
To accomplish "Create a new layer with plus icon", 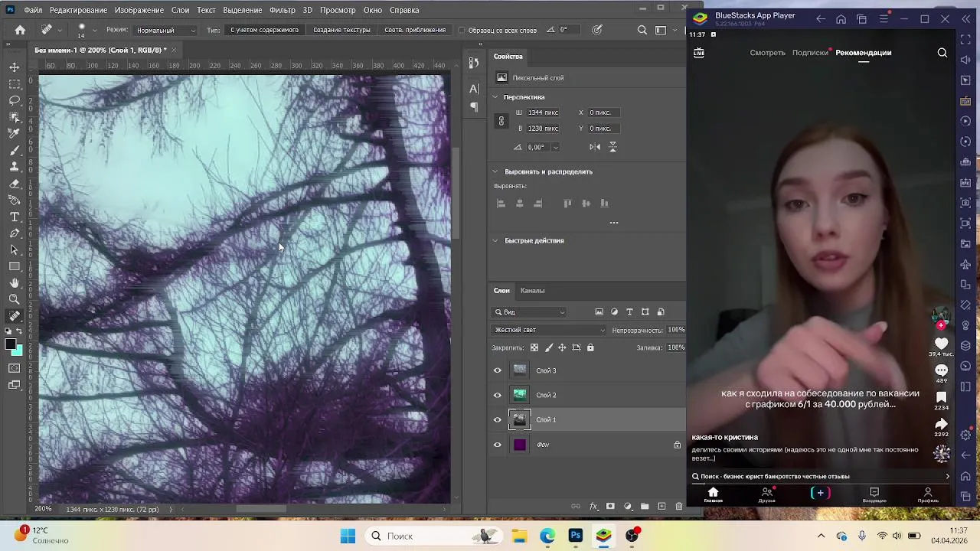I will tap(661, 506).
